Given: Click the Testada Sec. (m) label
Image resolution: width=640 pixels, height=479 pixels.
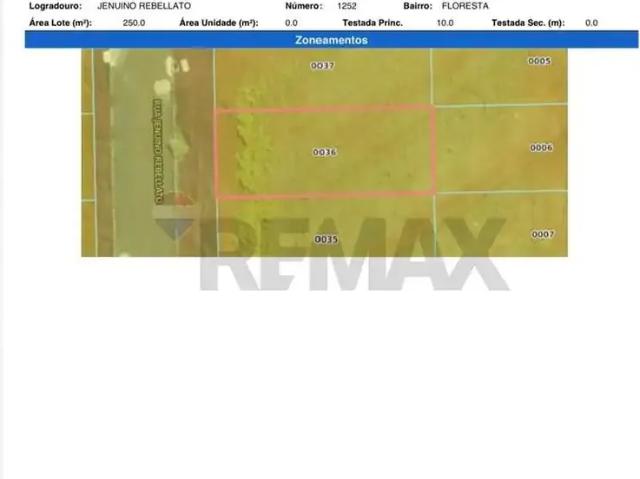Looking at the screenshot, I should (x=528, y=23).
